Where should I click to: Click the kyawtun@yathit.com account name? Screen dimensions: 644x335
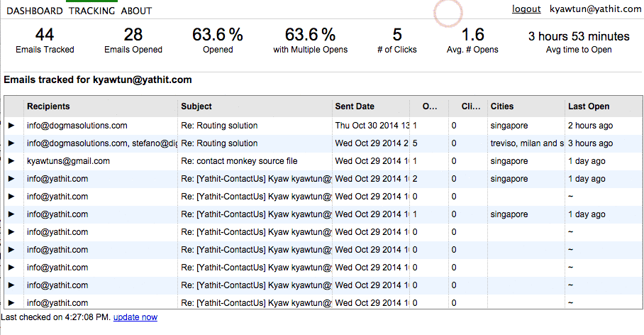coord(596,9)
